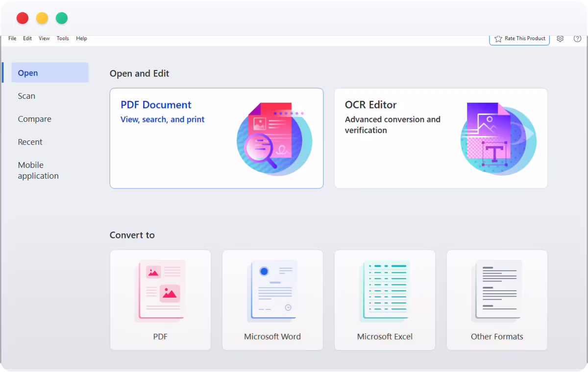The width and height of the screenshot is (588, 372).
Task: Click the Other Formats document icon
Action: [497, 291]
